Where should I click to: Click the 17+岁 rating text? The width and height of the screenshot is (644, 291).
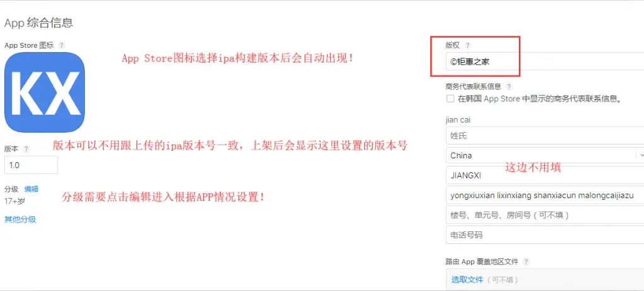[x=15, y=202]
